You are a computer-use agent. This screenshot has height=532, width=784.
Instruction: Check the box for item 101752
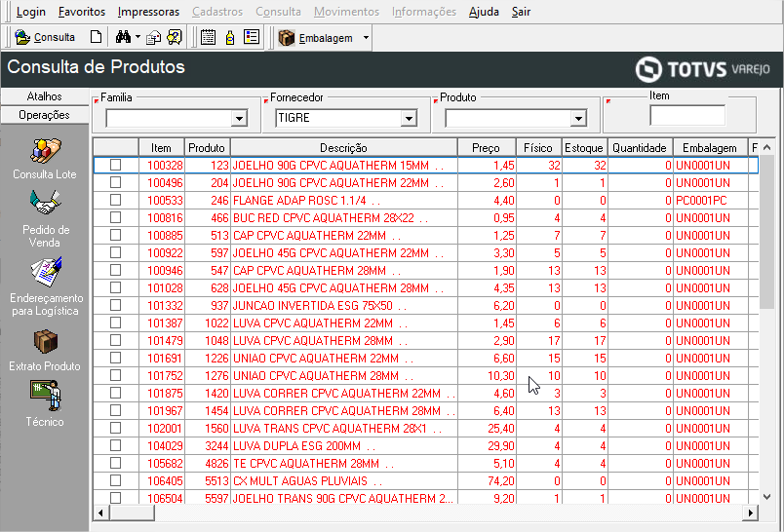click(115, 375)
